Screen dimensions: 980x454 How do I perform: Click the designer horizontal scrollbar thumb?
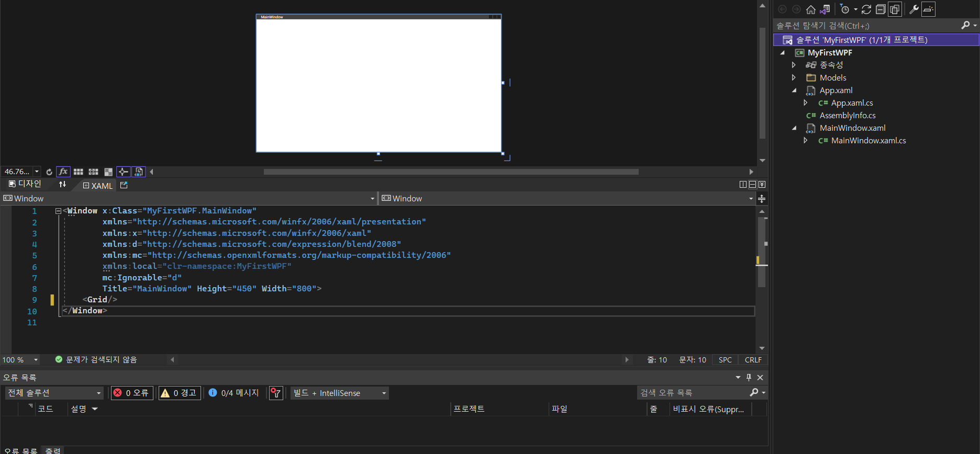(x=451, y=172)
